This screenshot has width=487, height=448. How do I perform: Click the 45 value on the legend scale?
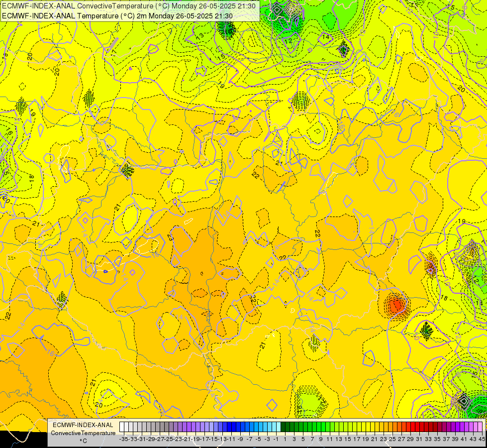pyautogui.click(x=482, y=440)
